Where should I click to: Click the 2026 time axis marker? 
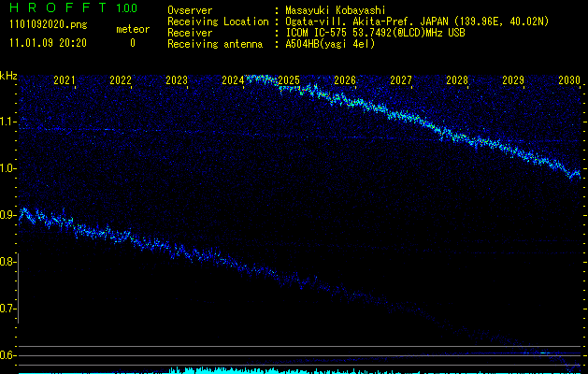tap(345, 79)
